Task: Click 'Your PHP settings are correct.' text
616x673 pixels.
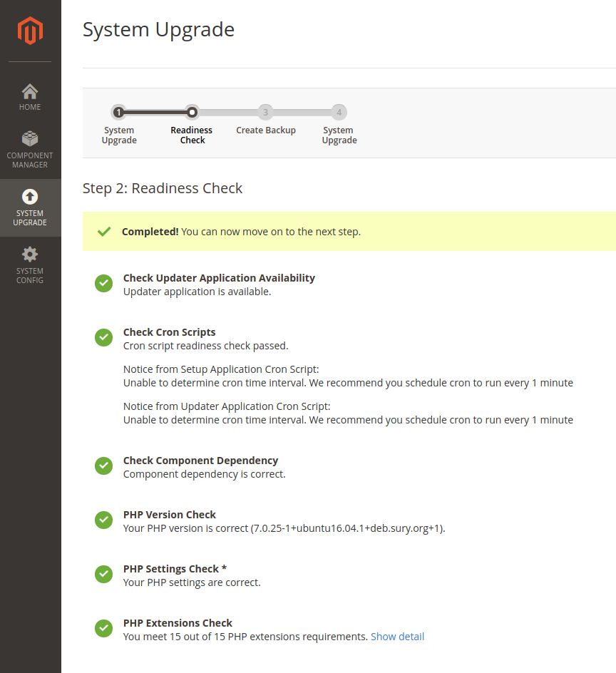Action: (x=192, y=582)
